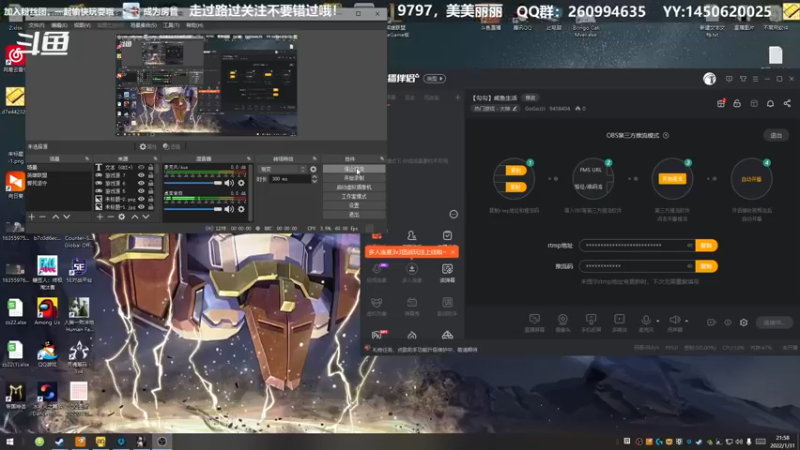The image size is (800, 450).
Task: Open desktop audio channel settings gear
Action: [x=241, y=209]
